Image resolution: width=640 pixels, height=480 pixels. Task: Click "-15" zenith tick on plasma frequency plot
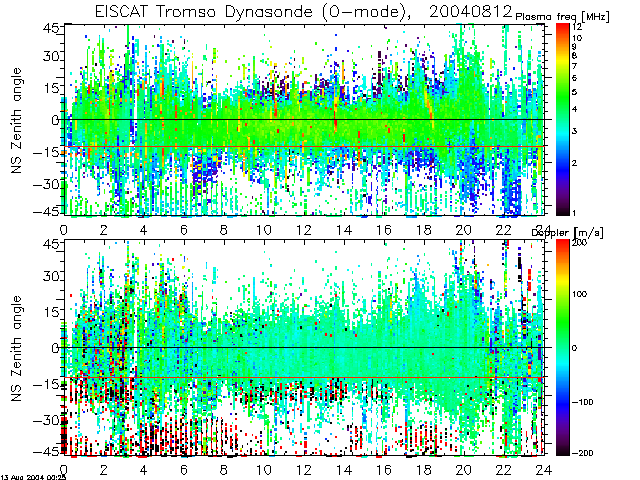(x=46, y=152)
